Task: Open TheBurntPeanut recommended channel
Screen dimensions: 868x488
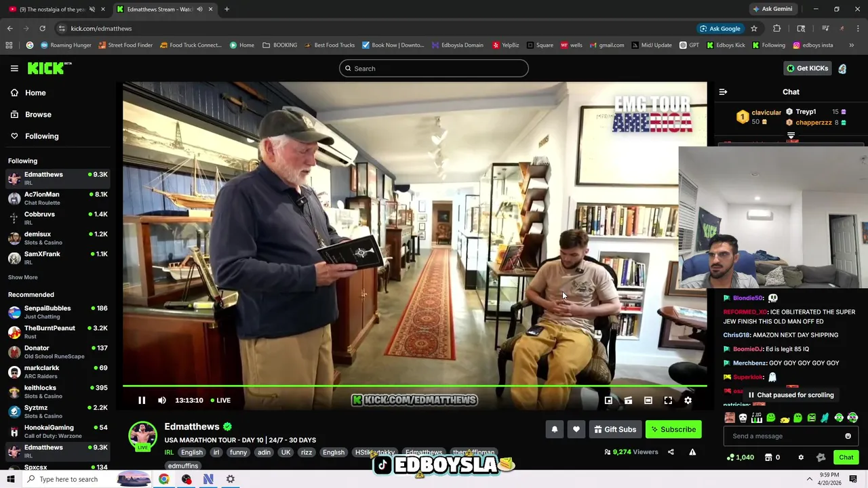Action: click(58, 331)
